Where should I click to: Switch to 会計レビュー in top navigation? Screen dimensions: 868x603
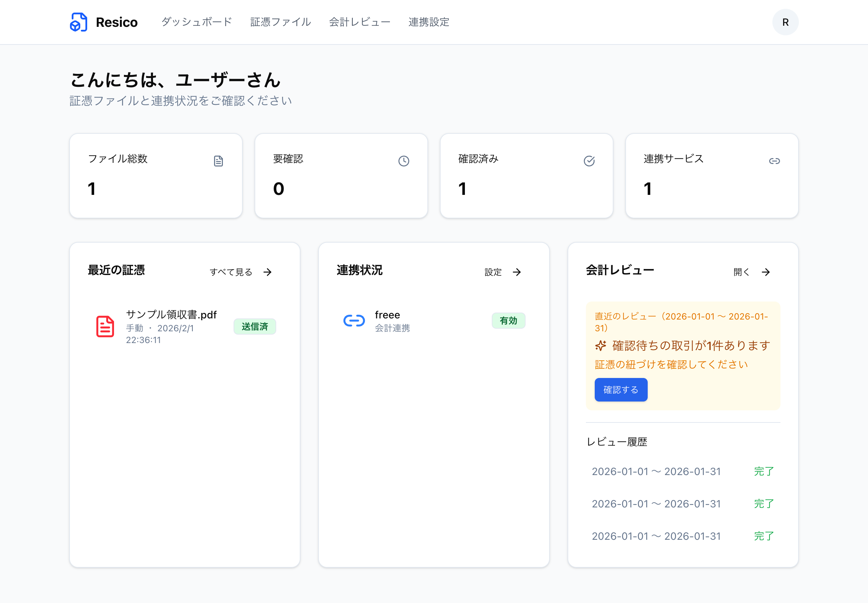tap(360, 22)
